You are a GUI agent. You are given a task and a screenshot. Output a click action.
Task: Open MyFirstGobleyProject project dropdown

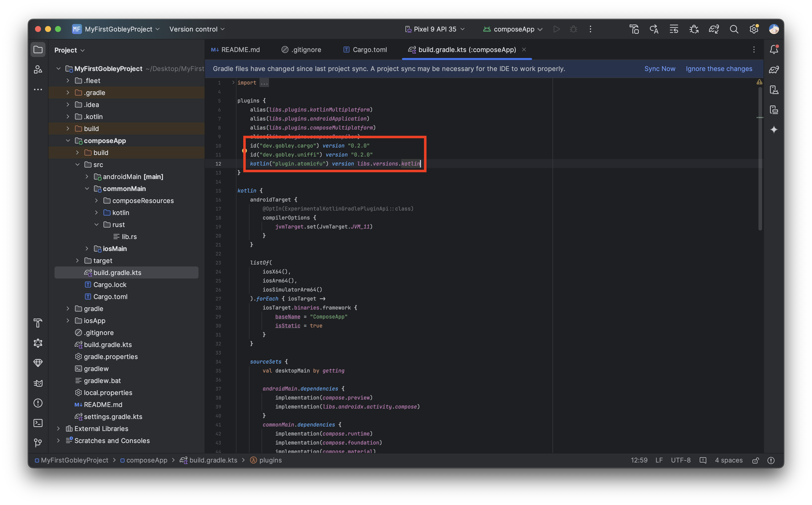(x=116, y=29)
